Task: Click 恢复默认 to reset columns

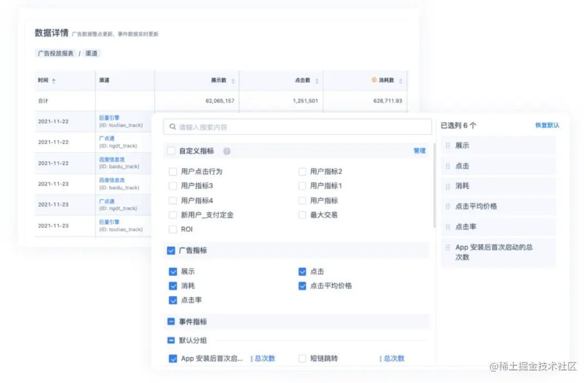Action: click(547, 125)
